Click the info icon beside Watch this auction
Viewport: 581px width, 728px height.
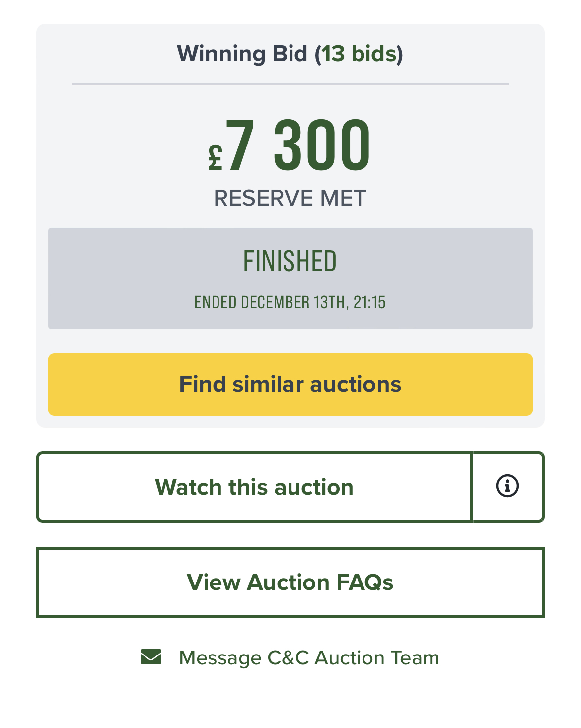(x=507, y=486)
